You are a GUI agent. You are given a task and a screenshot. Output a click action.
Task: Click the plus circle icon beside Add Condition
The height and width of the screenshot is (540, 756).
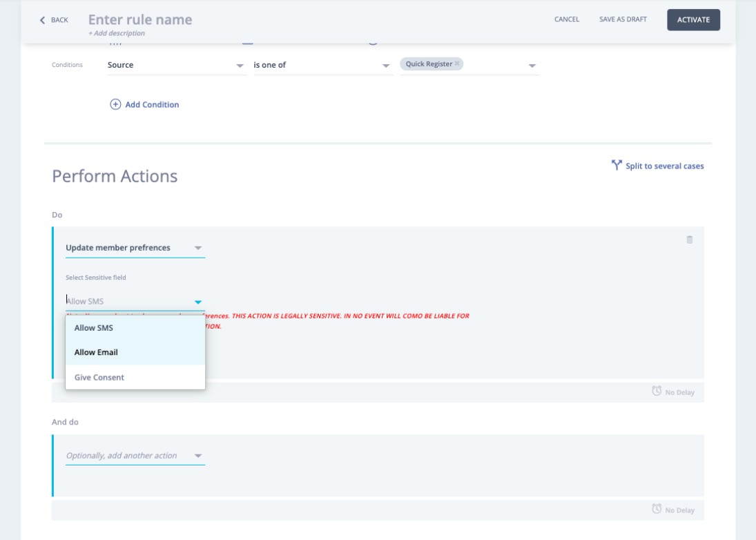point(115,104)
